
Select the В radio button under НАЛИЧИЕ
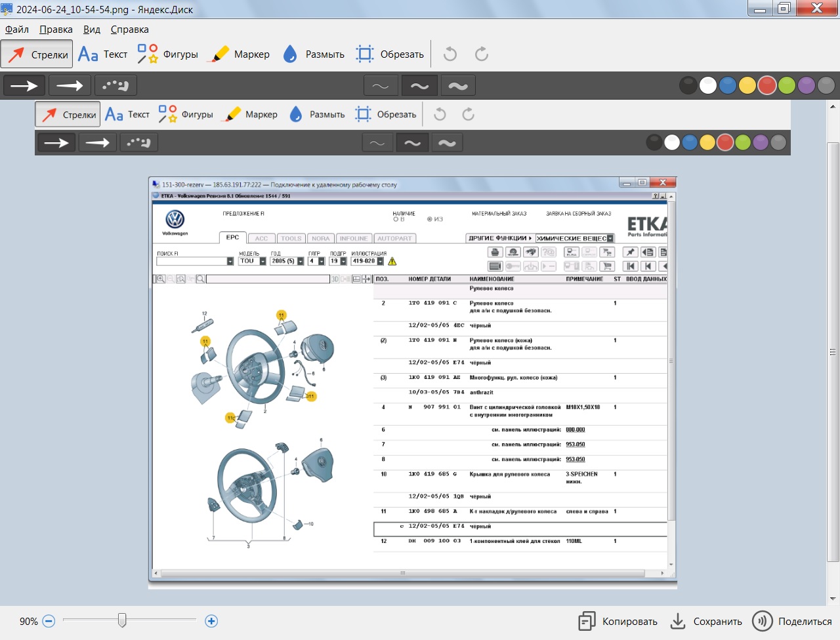[x=396, y=219]
